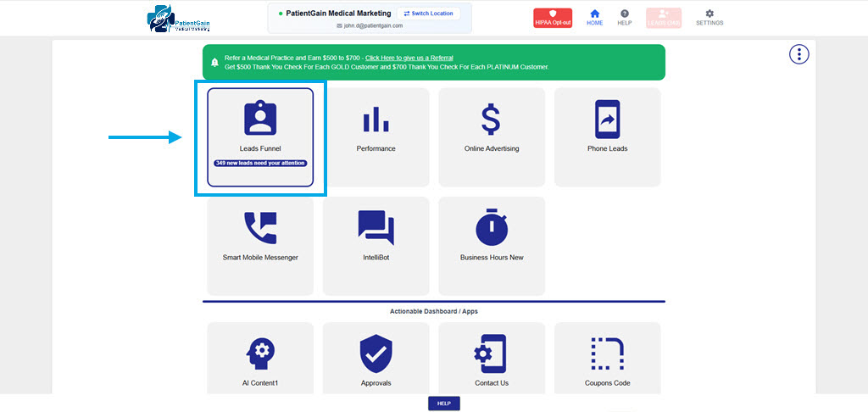868x412 pixels.
Task: Open the three-dot more options menu
Action: point(798,53)
